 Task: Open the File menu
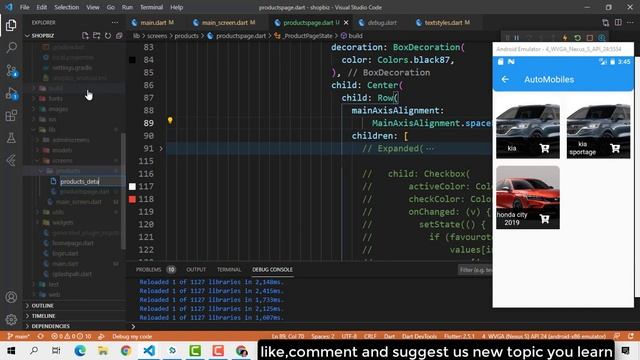(24, 7)
